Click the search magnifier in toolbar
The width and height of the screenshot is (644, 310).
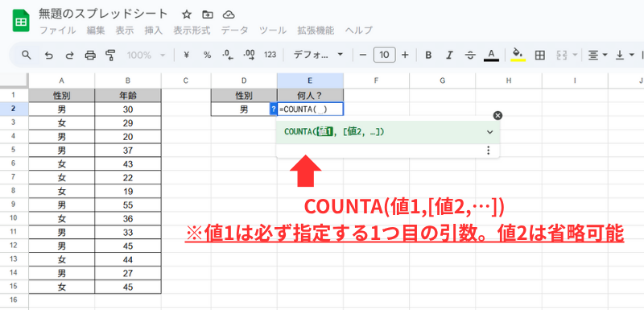[27, 55]
